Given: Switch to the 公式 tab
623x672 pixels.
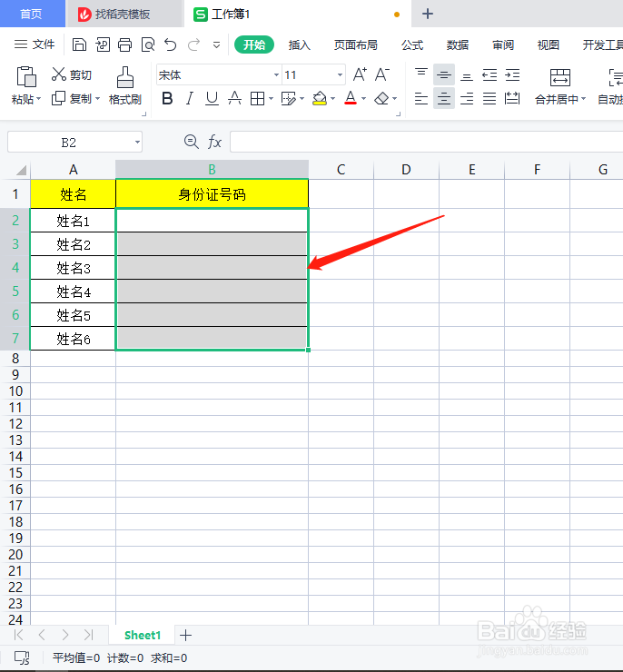Looking at the screenshot, I should [x=412, y=45].
